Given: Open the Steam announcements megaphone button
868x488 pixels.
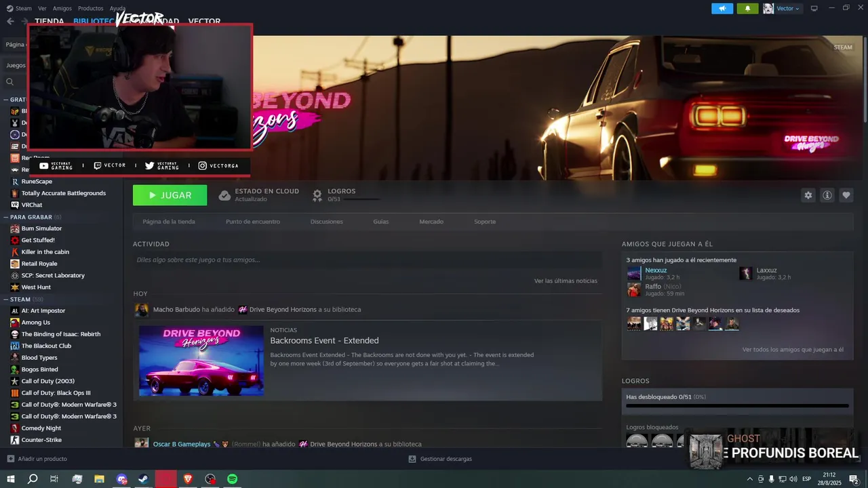Looking at the screenshot, I should (x=722, y=8).
